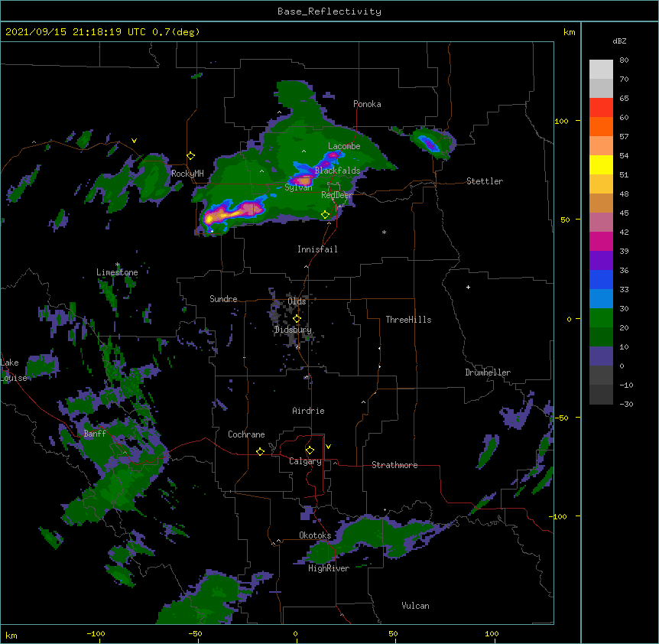
Task: Click the -30 value in dBZ legend
Action: (626, 404)
